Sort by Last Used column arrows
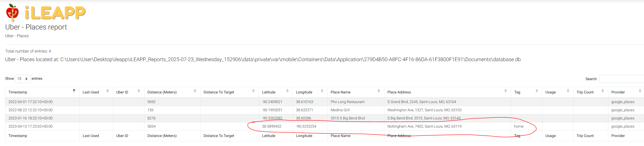 [108, 91]
